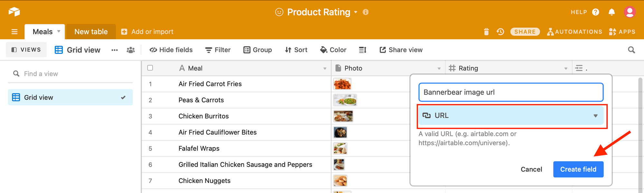This screenshot has width=644, height=193.
Task: Click the notifications bell icon
Action: tap(611, 12)
